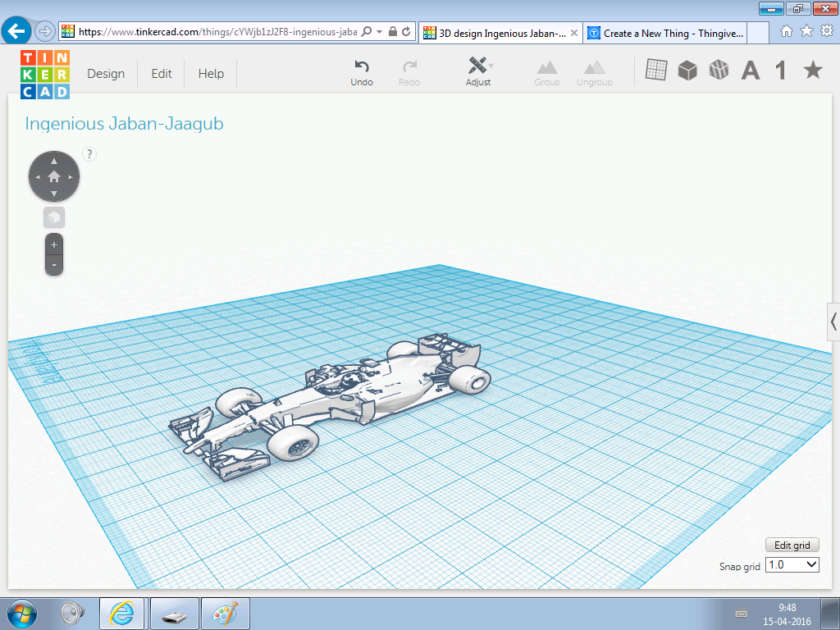Screen dimensions: 840x630
Task: Open browser favorites star
Action: 806,31
